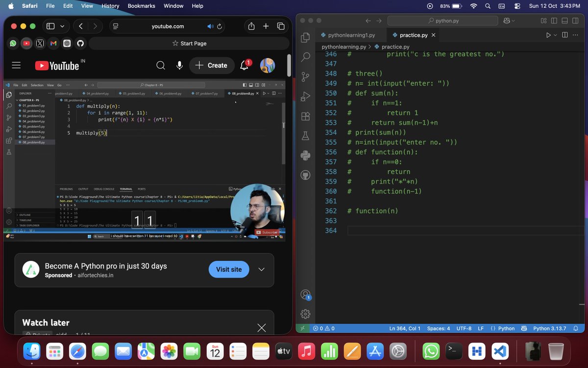Toggle VS Code bottom panel
Screen dimensions: 588x368
coord(565,21)
